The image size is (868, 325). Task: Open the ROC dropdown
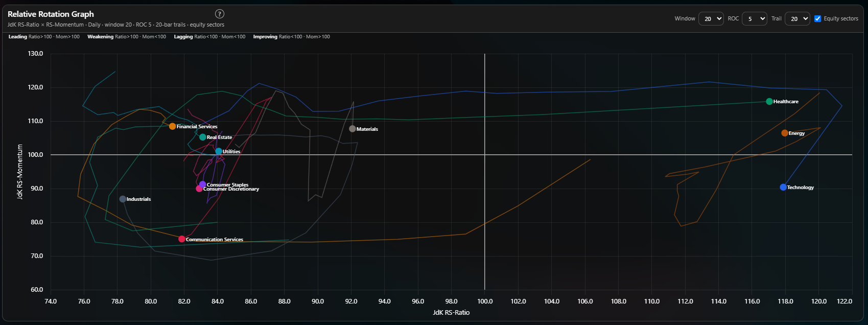(754, 19)
